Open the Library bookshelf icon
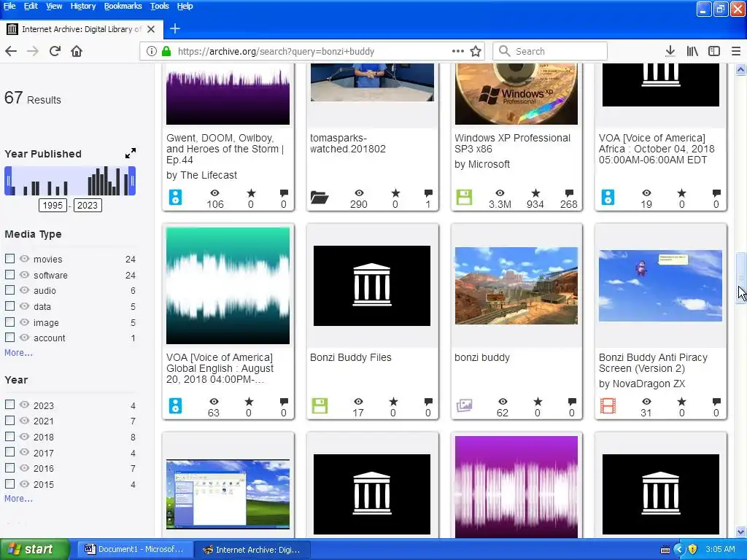Image resolution: width=747 pixels, height=560 pixels. coord(692,51)
